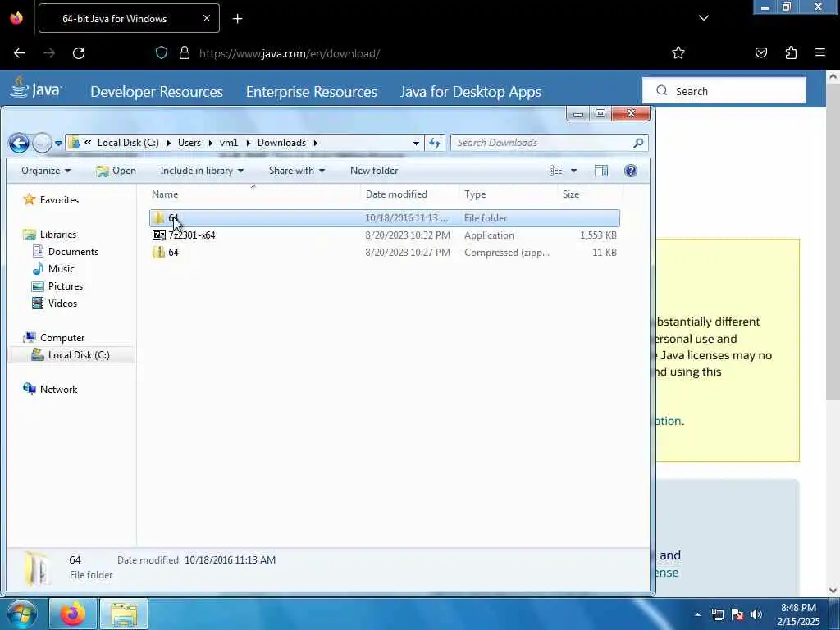The height and width of the screenshot is (630, 840).
Task: Open the Windows Start menu
Action: (21, 614)
